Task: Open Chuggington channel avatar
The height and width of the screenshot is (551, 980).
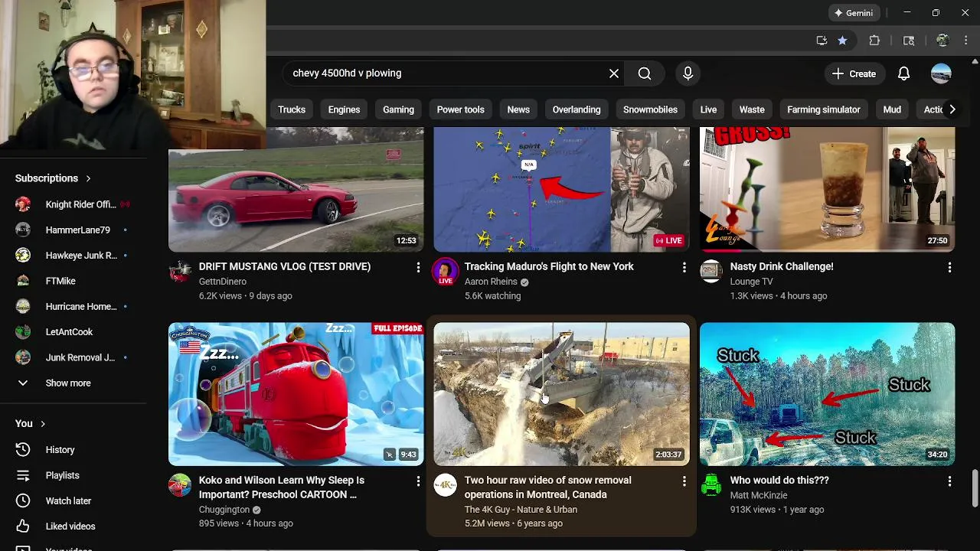Action: (180, 485)
